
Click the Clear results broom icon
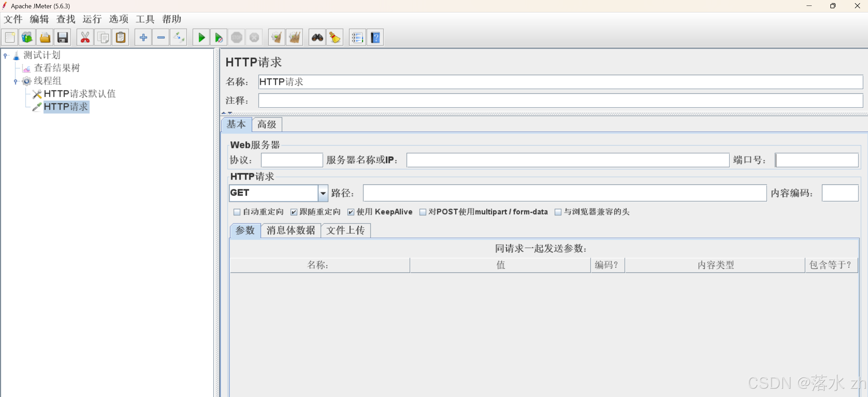tap(277, 37)
